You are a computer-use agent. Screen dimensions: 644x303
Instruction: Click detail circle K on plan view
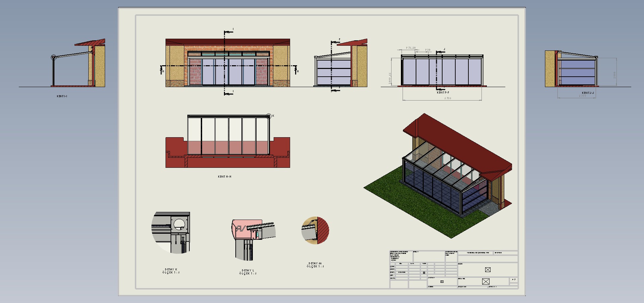[x=268, y=116]
